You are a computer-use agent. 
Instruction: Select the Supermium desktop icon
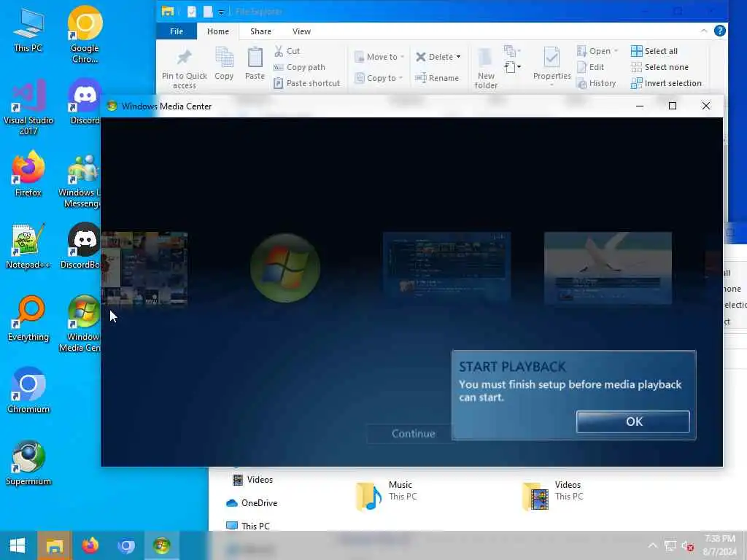click(x=28, y=463)
